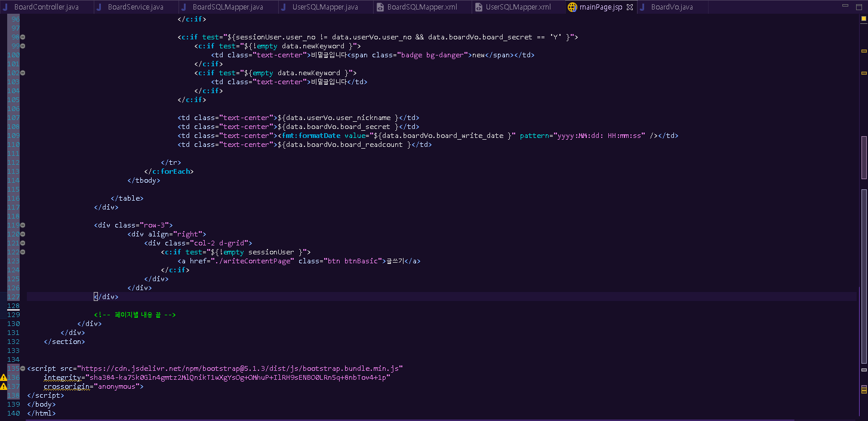The width and height of the screenshot is (868, 421).
Task: Click '${data.boardVo.board_readcount }' expression
Action: [x=344, y=145]
